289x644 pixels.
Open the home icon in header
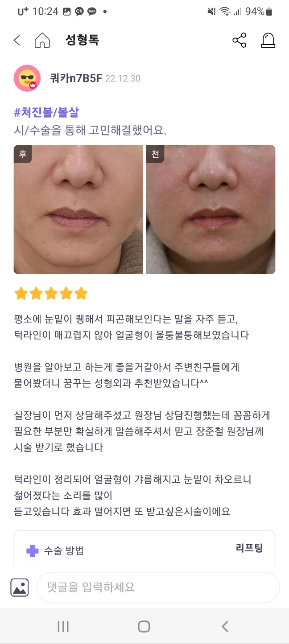click(x=42, y=41)
